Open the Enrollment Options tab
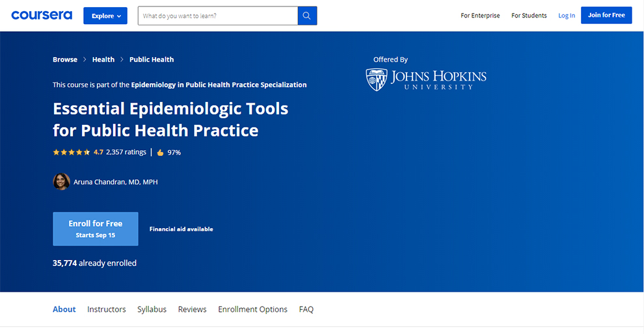 pyautogui.click(x=252, y=309)
